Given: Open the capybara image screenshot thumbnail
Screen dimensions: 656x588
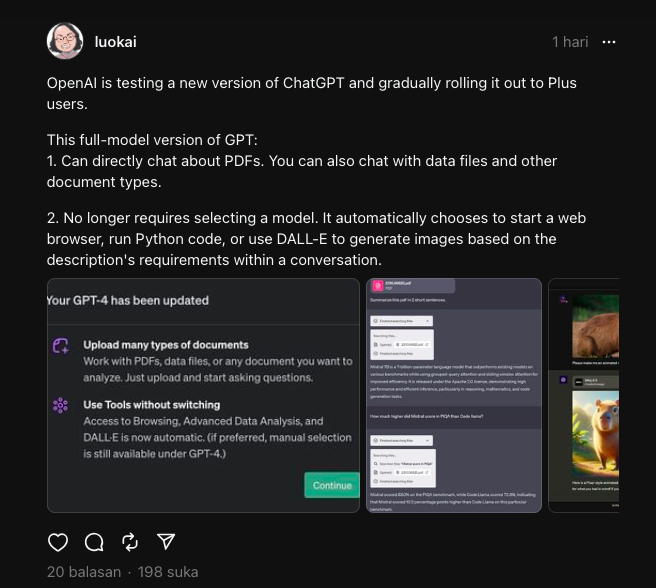Looking at the screenshot, I should coord(584,395).
